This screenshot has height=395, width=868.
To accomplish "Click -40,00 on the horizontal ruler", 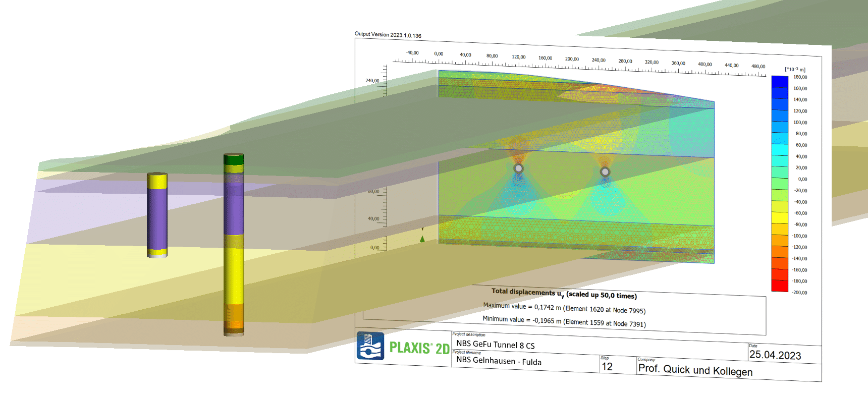I will pyautogui.click(x=412, y=53).
